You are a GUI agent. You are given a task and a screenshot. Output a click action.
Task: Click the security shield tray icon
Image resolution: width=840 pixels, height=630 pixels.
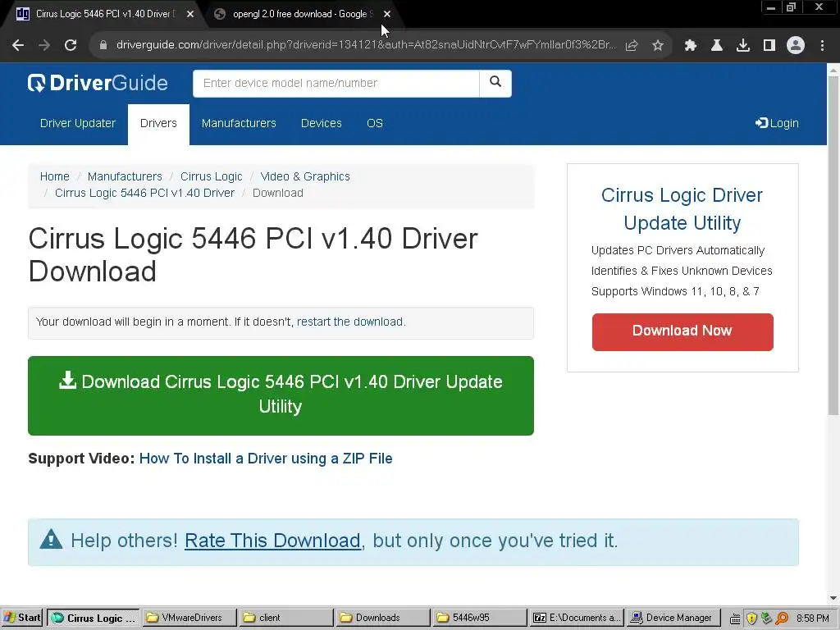point(751,619)
